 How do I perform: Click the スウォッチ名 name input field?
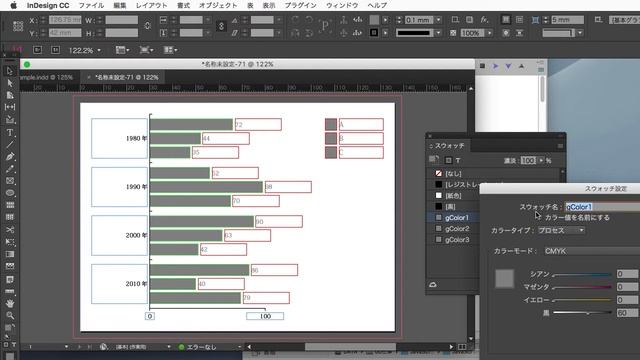(x=602, y=207)
